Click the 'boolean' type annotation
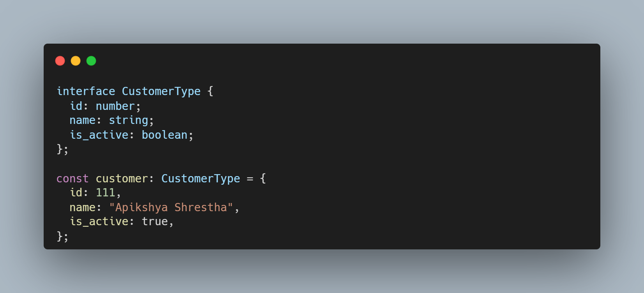Image resolution: width=644 pixels, height=293 pixels. 164,135
